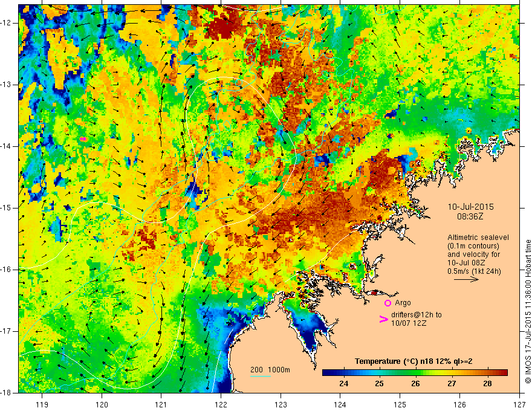The height and width of the screenshot is (411, 532).
Task: Click the temperature color bar at 24°C
Action: click(344, 372)
